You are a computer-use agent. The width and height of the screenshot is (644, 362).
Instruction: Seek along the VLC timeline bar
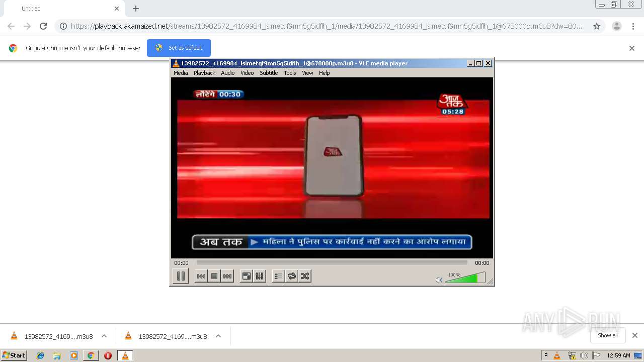(332, 262)
